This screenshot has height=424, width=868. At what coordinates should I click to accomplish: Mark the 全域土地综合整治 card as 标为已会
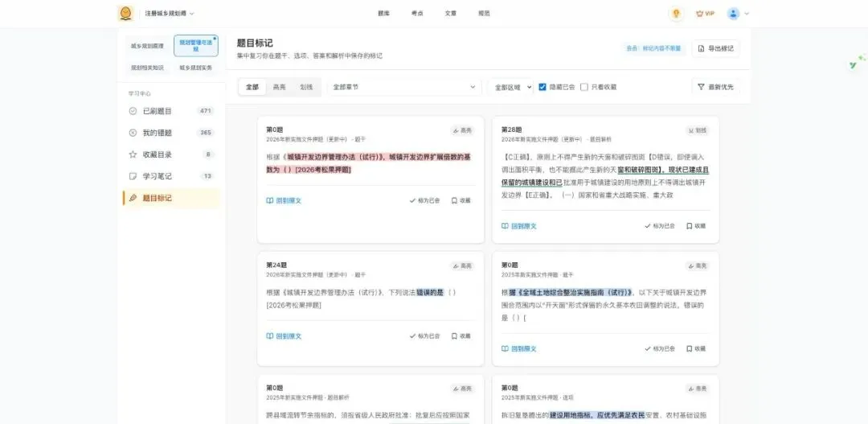click(x=660, y=348)
